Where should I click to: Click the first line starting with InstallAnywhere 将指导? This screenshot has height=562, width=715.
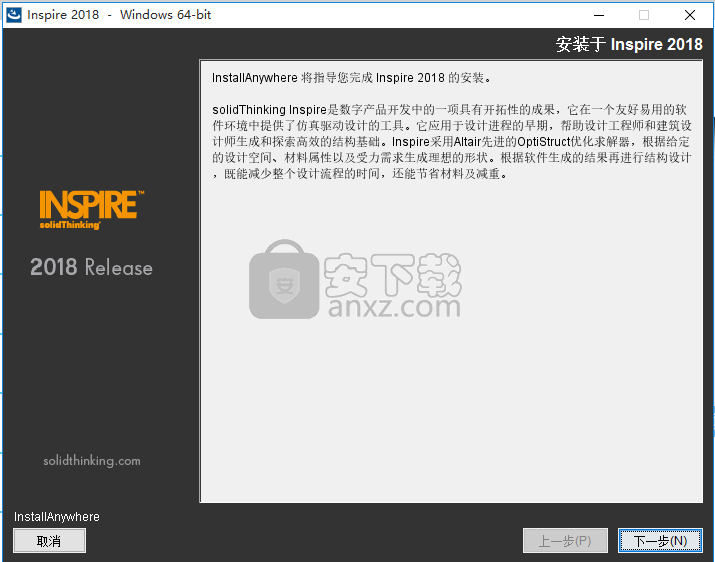pos(351,78)
